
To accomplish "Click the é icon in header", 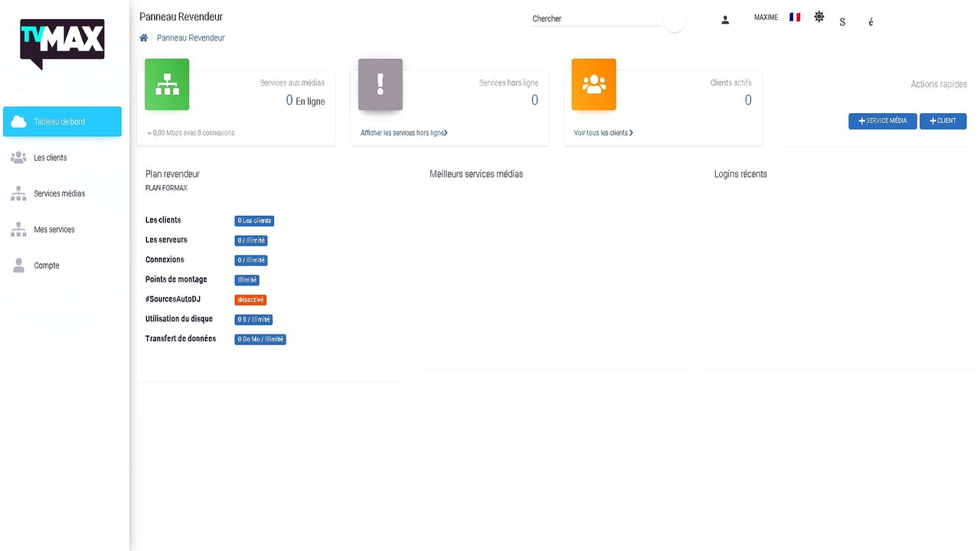I will [x=871, y=22].
